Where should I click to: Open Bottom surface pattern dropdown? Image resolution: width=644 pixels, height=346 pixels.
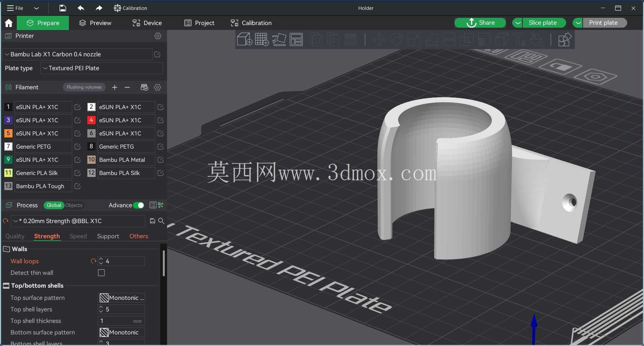click(x=122, y=332)
